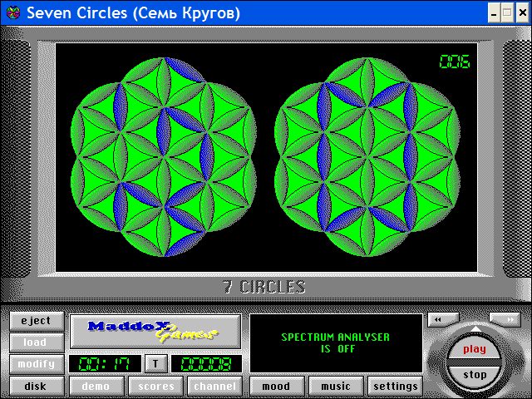Hit the stop button
This screenshot has width=532, height=399.
pos(475,375)
